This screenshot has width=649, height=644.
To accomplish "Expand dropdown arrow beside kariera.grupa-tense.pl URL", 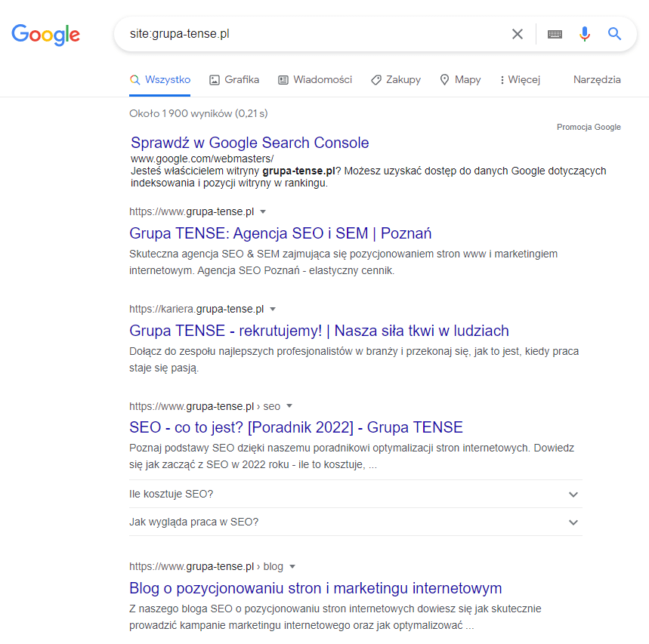I will (x=273, y=309).
